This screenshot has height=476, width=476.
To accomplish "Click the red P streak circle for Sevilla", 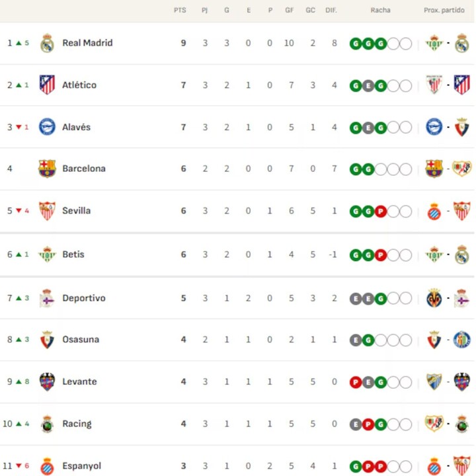I will [381, 212].
